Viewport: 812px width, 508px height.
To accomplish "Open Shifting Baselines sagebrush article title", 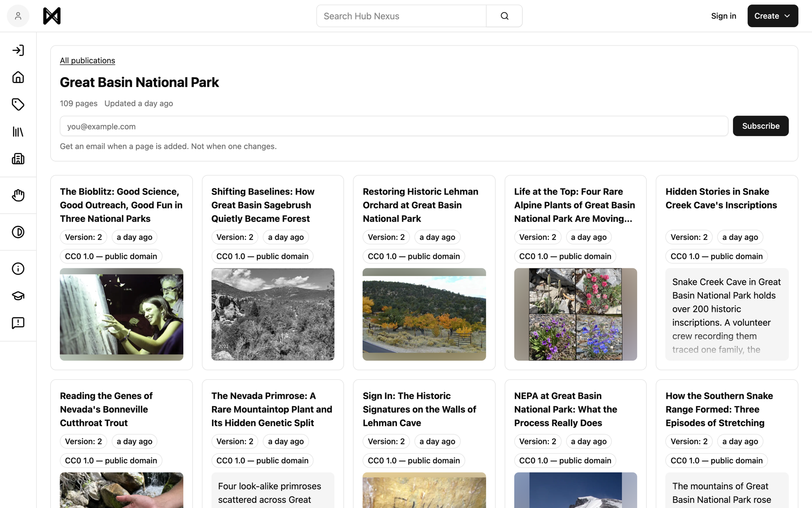I will click(x=263, y=205).
